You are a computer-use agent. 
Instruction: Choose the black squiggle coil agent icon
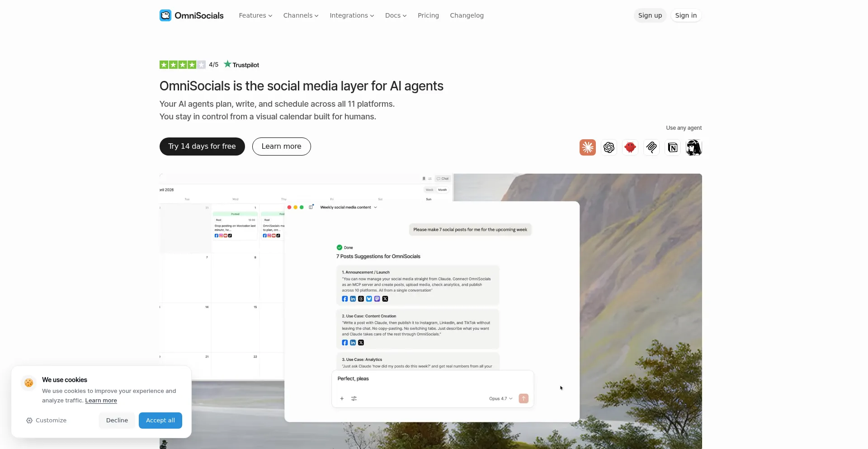coord(651,147)
